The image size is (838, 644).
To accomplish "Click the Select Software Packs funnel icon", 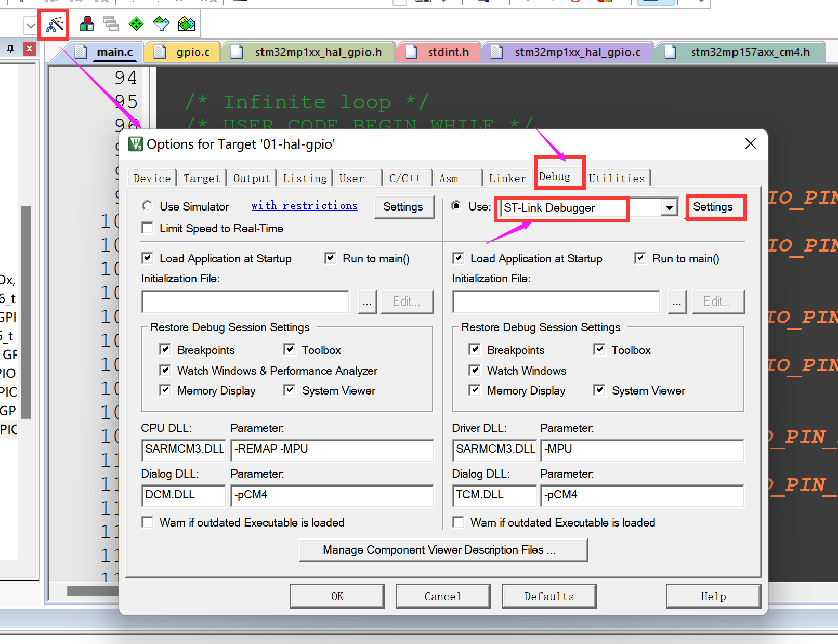I will click(x=161, y=24).
